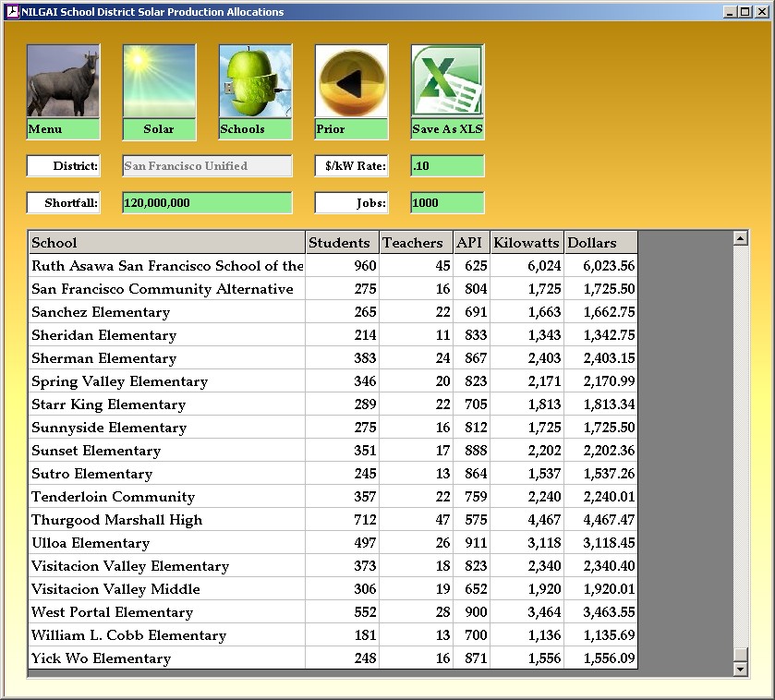
Task: Click the Shortfall value field
Action: click(x=207, y=203)
